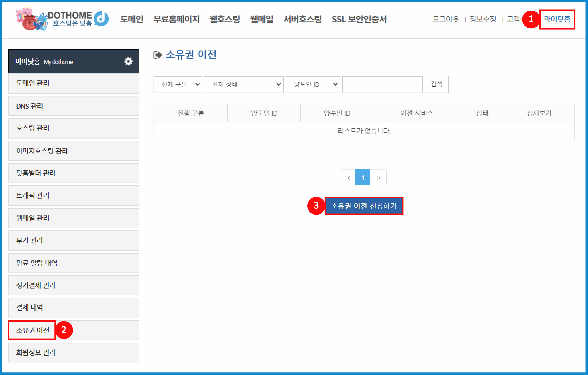The height and width of the screenshot is (375, 588).
Task: Click the ownership transfer heading icon
Action: (x=157, y=55)
